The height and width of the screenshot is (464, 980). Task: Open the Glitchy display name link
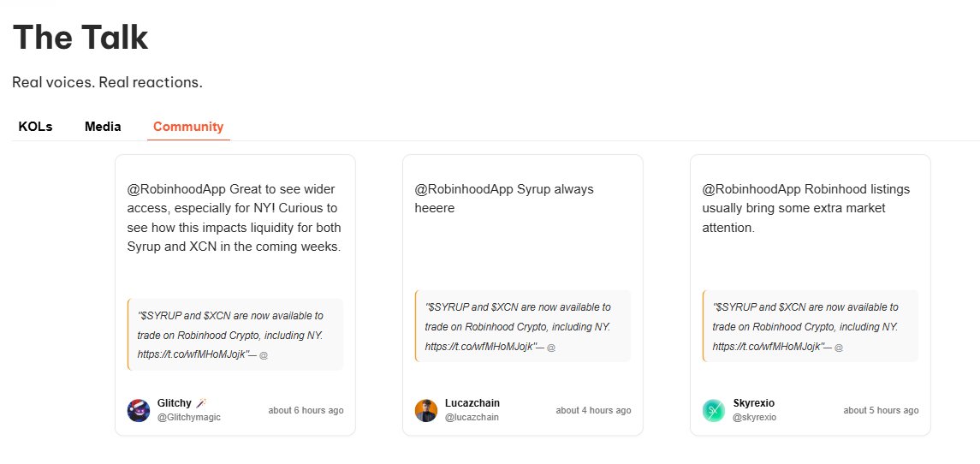(175, 403)
